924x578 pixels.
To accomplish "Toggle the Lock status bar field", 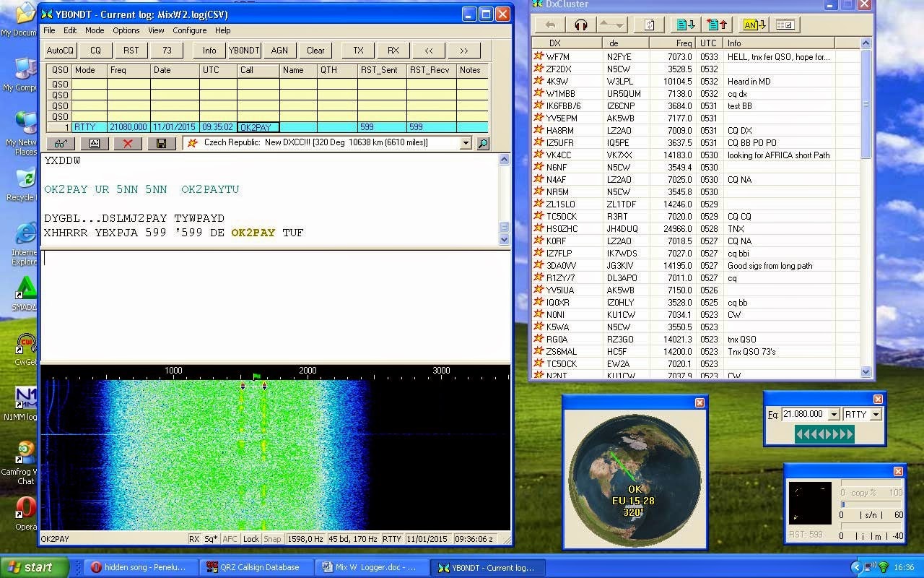I will coord(251,539).
